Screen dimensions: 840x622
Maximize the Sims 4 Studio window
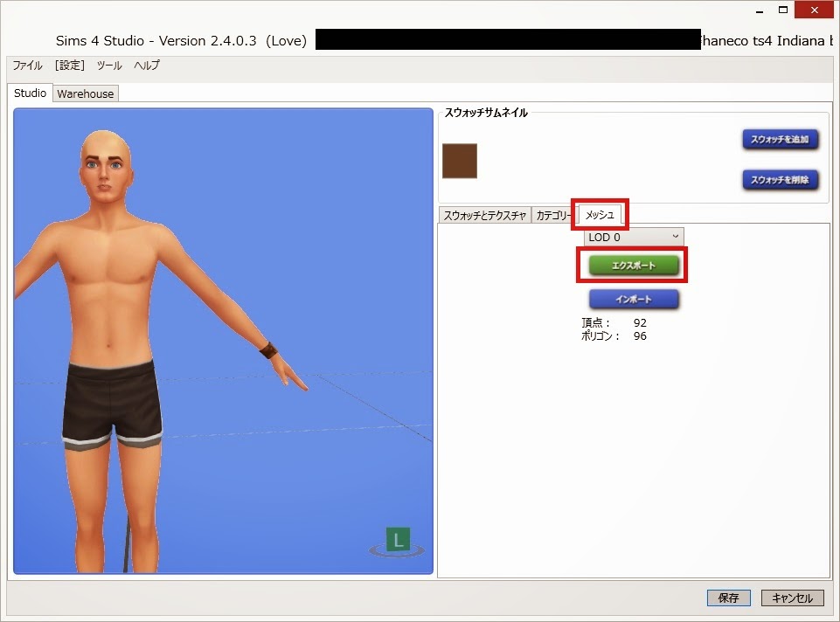782,10
